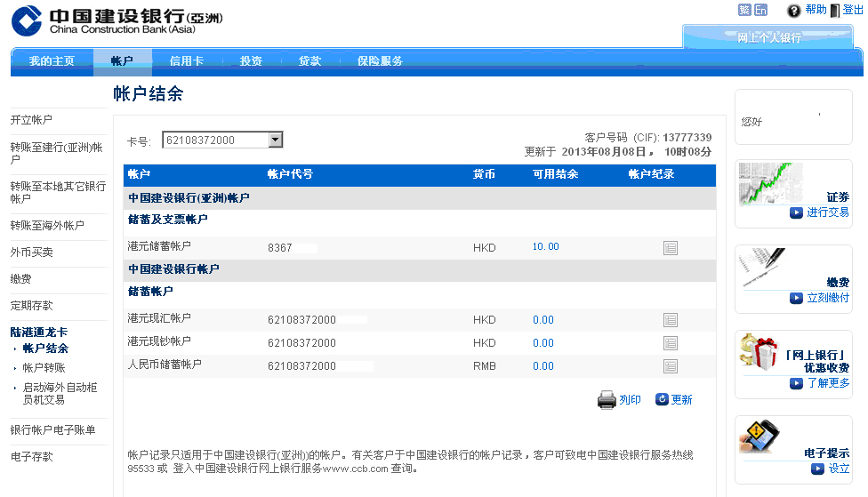Click the 0.00 balance of 港元现汇帐户
Viewport: 868px width, 497px height.
(x=543, y=320)
